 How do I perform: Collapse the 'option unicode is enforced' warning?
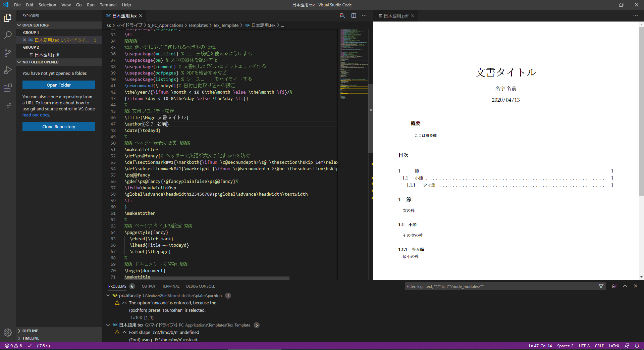tap(124, 303)
